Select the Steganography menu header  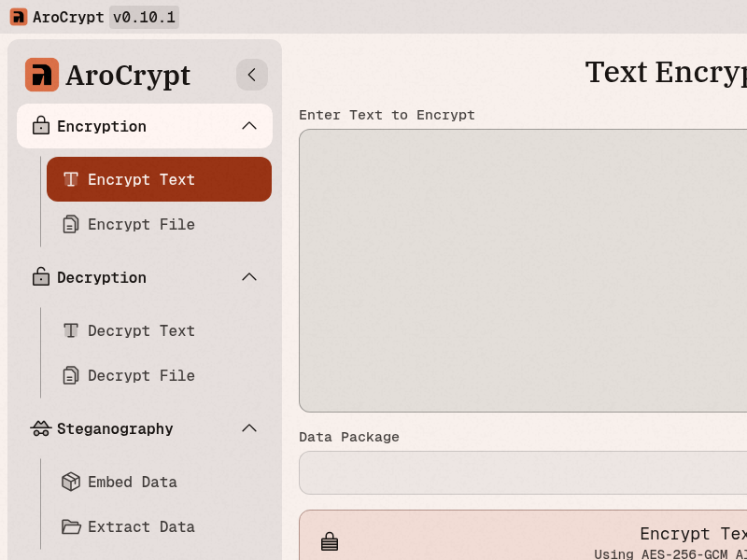pos(145,428)
